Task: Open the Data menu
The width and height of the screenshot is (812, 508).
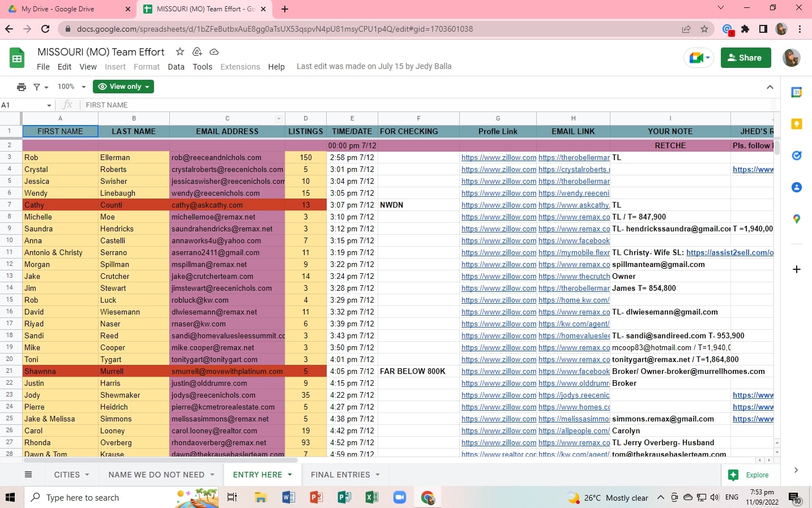Action: point(176,67)
